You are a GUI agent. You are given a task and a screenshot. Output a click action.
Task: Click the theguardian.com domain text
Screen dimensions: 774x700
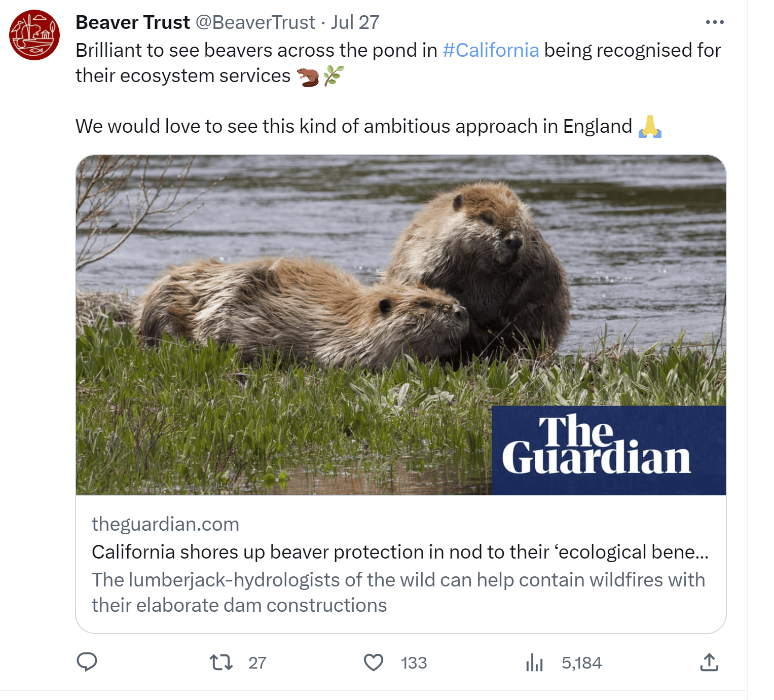point(165,524)
